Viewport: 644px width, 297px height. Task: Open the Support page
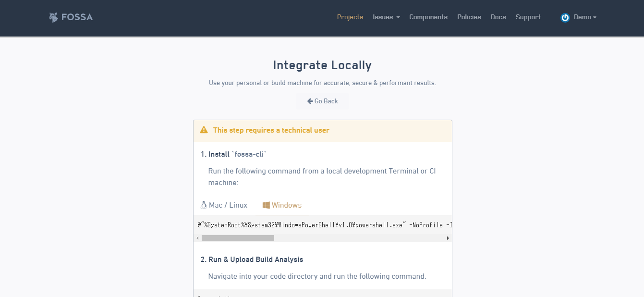[528, 17]
